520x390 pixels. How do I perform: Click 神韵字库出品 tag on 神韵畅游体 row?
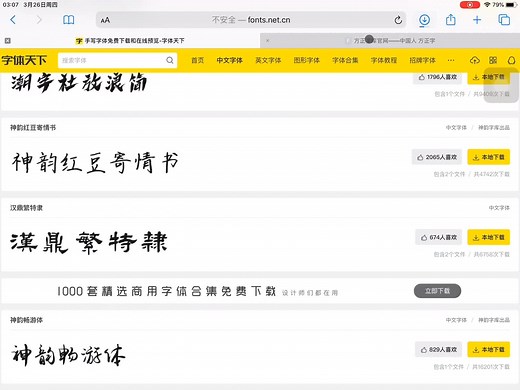click(x=494, y=320)
